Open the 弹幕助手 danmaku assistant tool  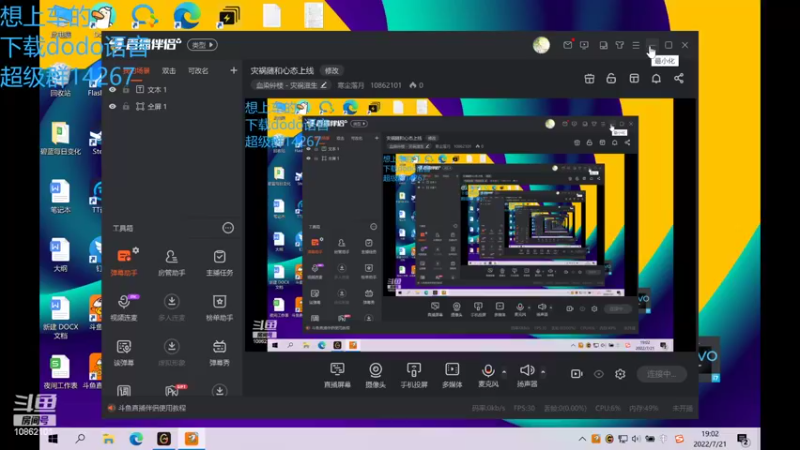click(x=124, y=263)
